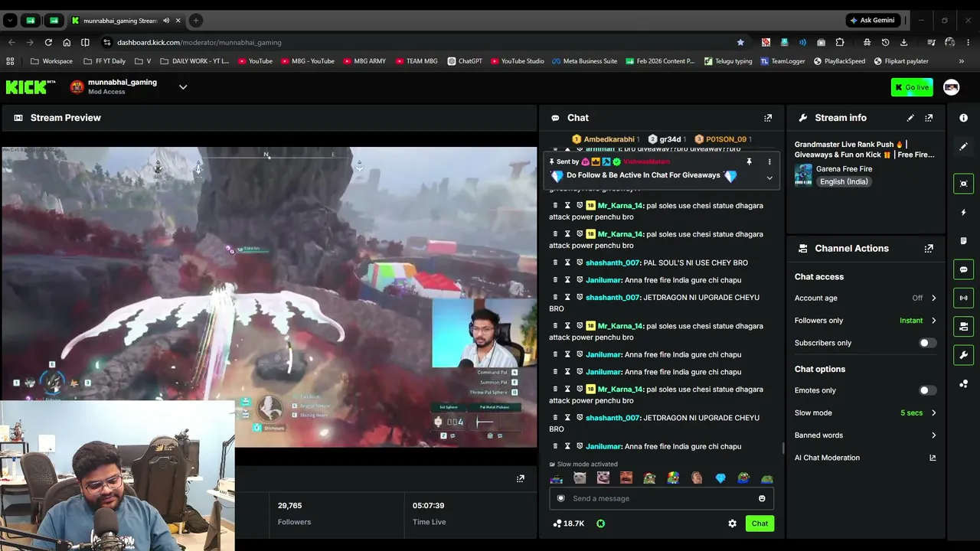This screenshot has width=980, height=551.
Task: Open the document icon in the right sidebar
Action: 963,241
